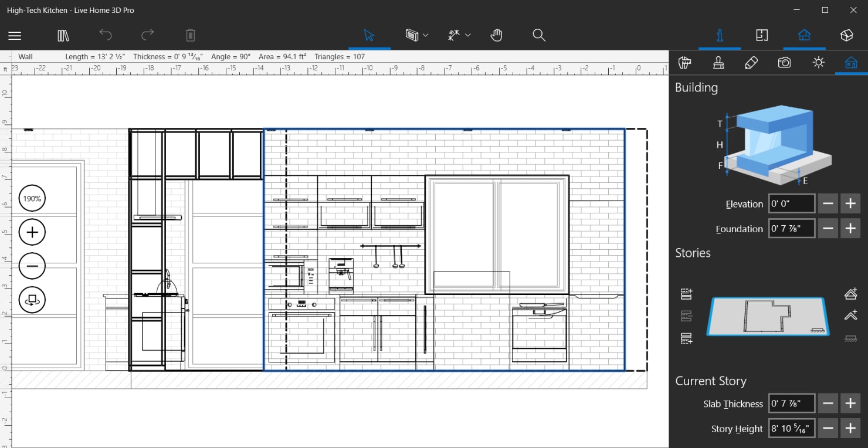This screenshot has height=448, width=868.
Task: Switch to 2D floor plan view
Action: coord(762,35)
